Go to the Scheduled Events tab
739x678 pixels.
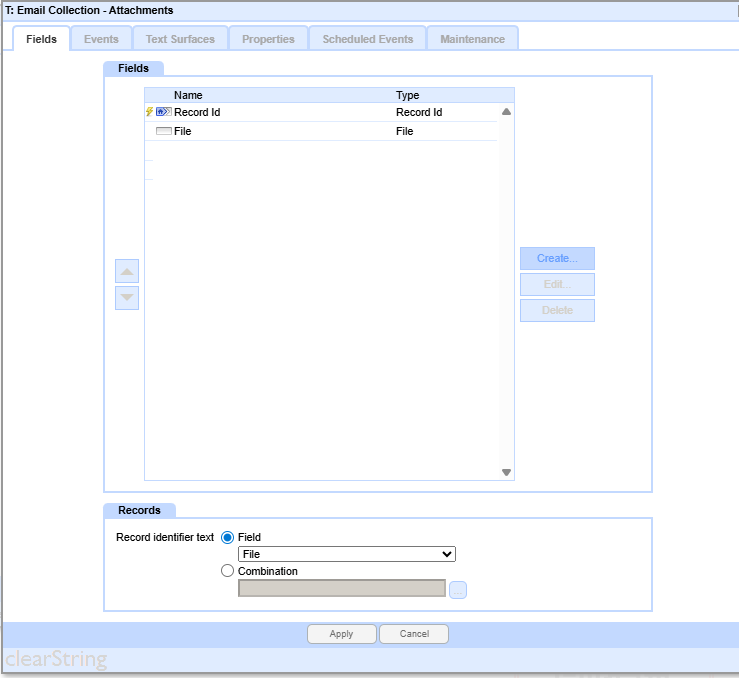(367, 39)
